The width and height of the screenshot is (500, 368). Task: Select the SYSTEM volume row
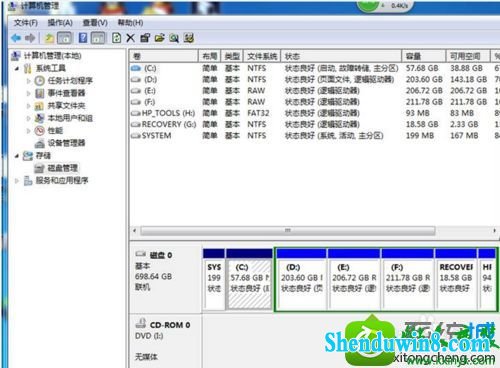pos(315,136)
